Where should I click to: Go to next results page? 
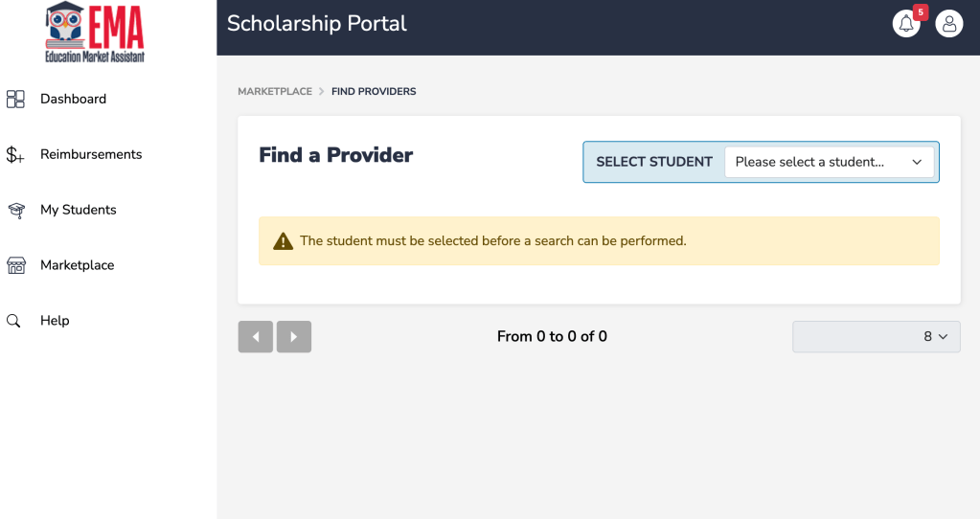294,337
